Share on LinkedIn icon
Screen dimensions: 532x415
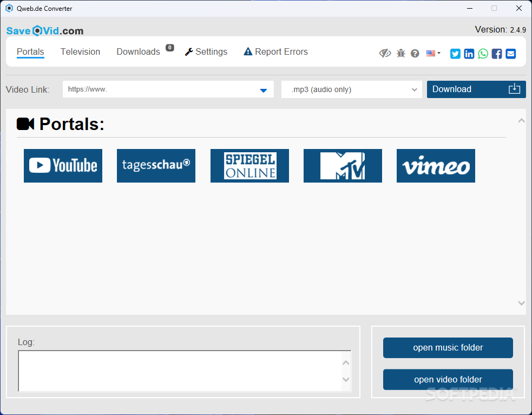[469, 54]
